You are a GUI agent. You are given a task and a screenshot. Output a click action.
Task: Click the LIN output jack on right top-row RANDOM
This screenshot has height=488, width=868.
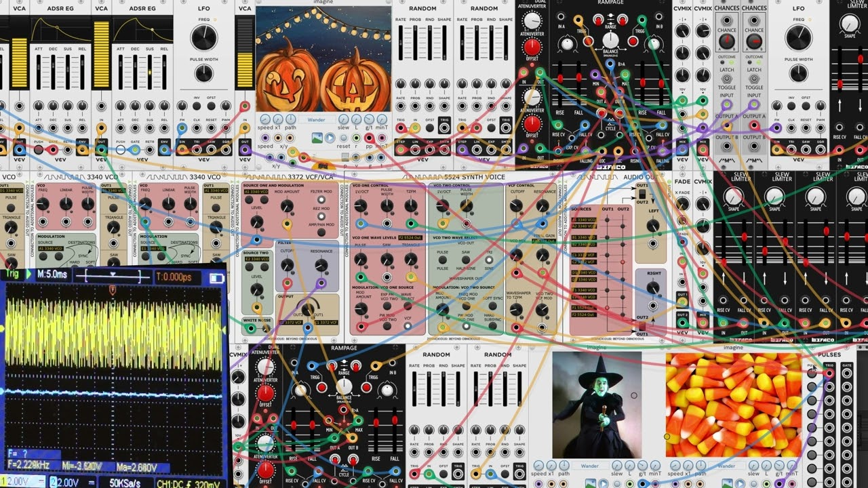476,150
